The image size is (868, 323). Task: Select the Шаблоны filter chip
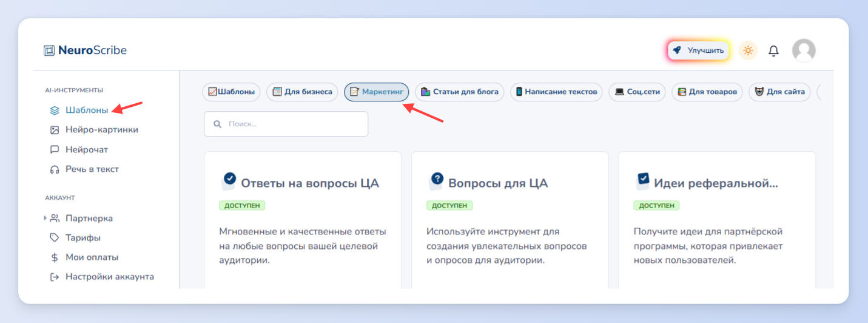click(231, 92)
